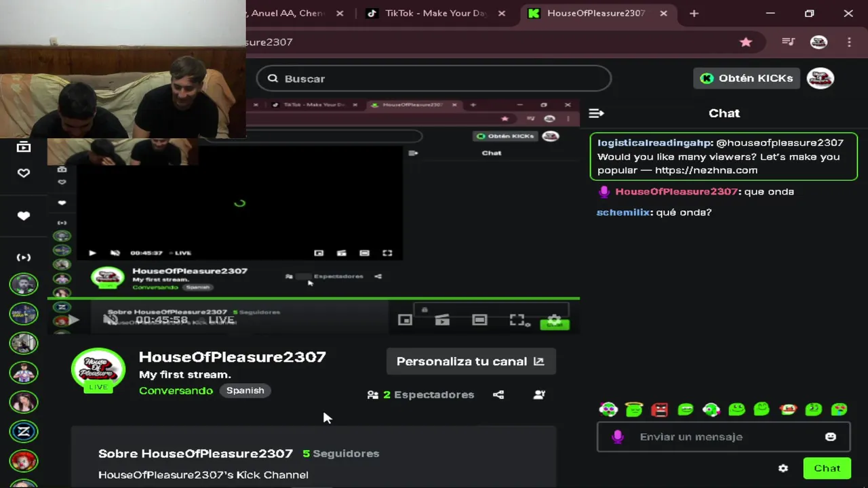Insert the halo angel green emote
This screenshot has height=488, width=868.
634,409
